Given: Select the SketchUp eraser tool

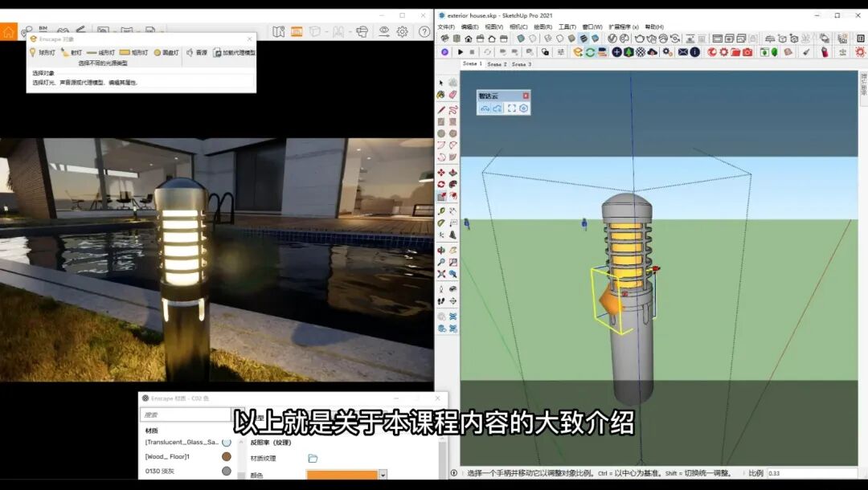Looking at the screenshot, I should pos(452,95).
